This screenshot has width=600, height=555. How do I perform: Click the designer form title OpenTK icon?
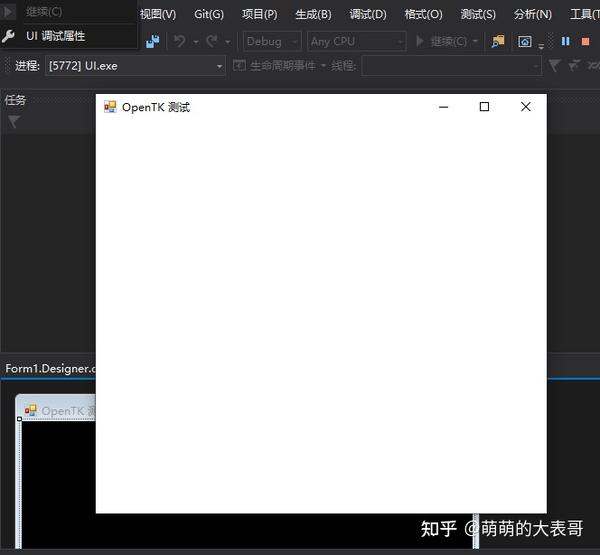[x=31, y=410]
